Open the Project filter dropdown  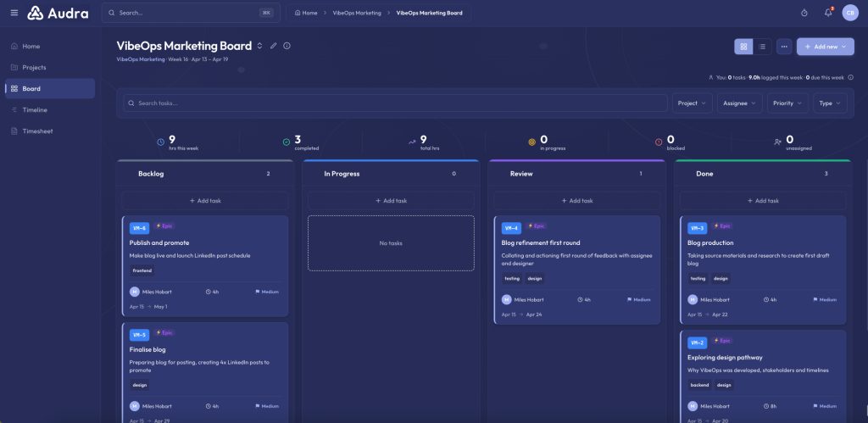[x=692, y=103]
